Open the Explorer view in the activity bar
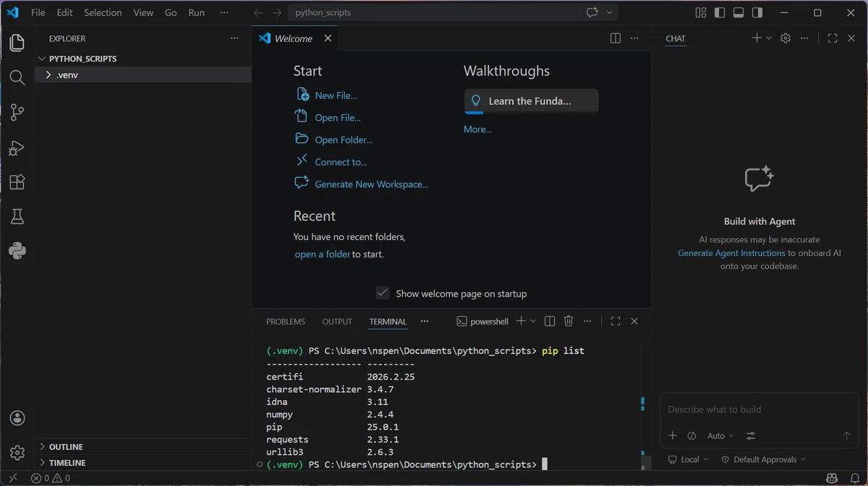Image resolution: width=868 pixels, height=486 pixels. click(17, 43)
